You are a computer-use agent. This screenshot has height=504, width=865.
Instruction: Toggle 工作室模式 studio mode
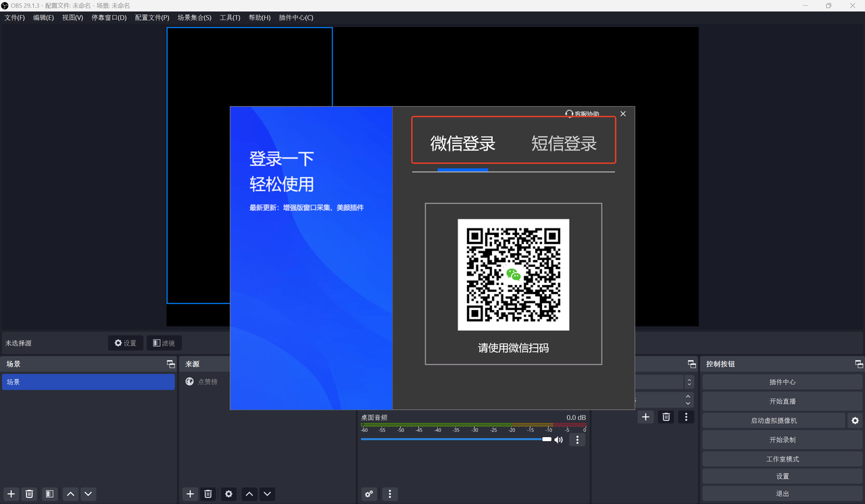pyautogui.click(x=783, y=459)
